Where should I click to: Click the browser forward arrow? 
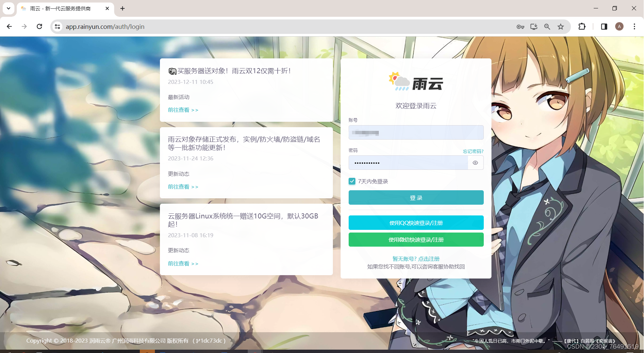pos(24,27)
